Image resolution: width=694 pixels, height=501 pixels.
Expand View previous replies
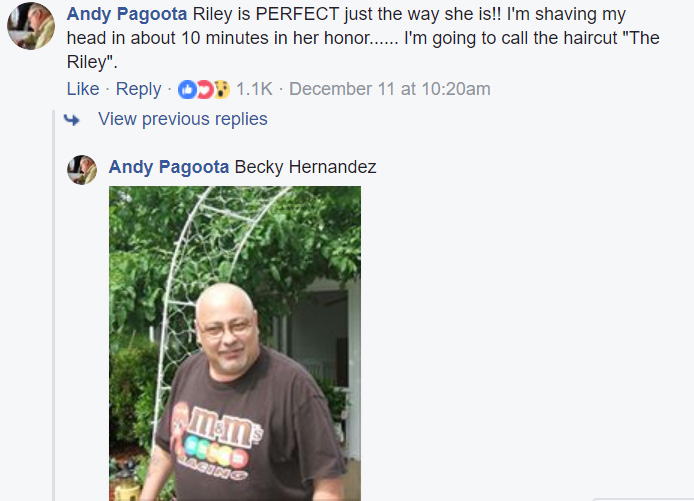(x=183, y=119)
